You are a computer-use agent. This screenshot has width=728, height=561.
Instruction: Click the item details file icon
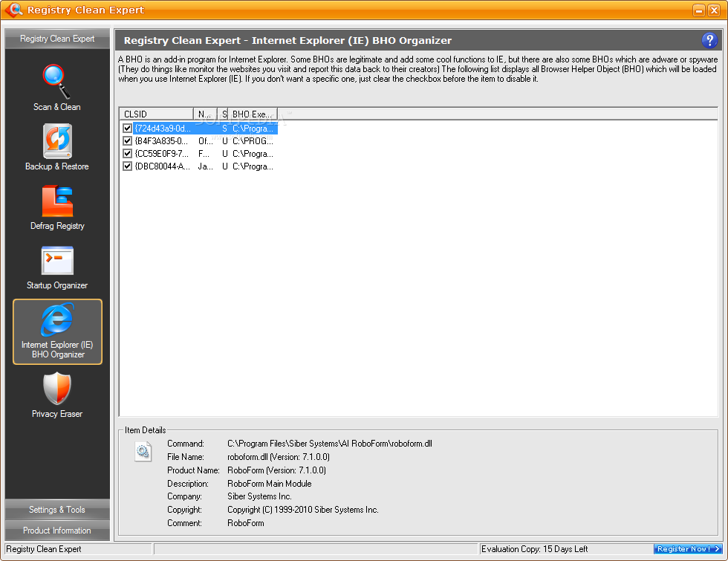point(143,452)
